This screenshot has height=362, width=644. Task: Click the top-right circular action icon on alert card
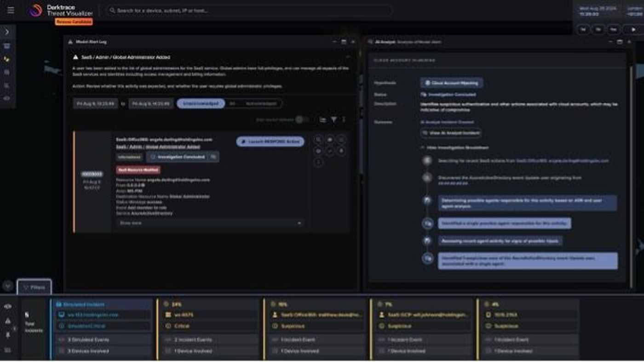coord(341,139)
